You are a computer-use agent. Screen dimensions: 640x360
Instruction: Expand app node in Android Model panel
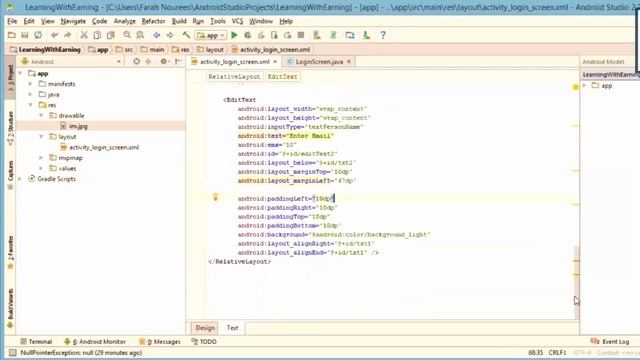(585, 86)
